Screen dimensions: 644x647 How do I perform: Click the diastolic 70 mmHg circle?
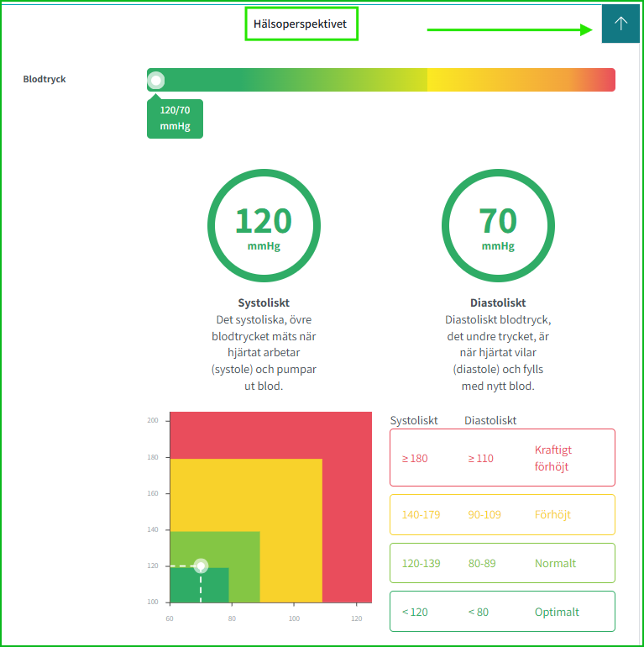point(498,226)
